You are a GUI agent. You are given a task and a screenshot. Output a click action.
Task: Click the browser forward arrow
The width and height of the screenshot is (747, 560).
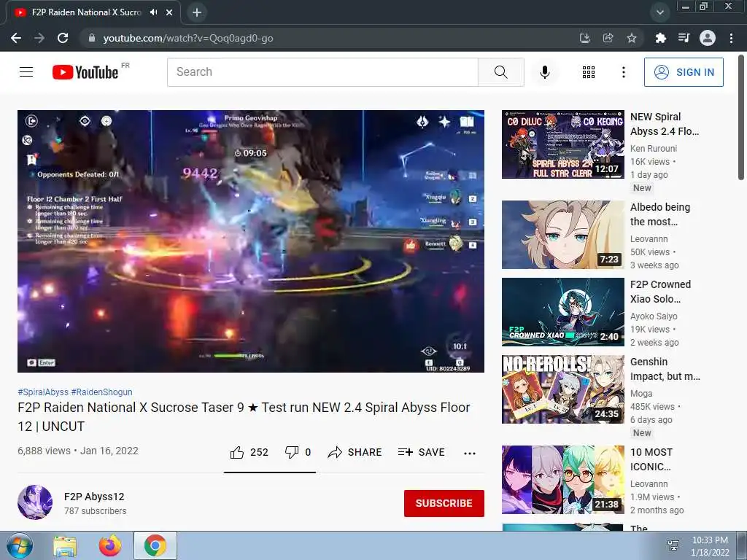coord(39,38)
